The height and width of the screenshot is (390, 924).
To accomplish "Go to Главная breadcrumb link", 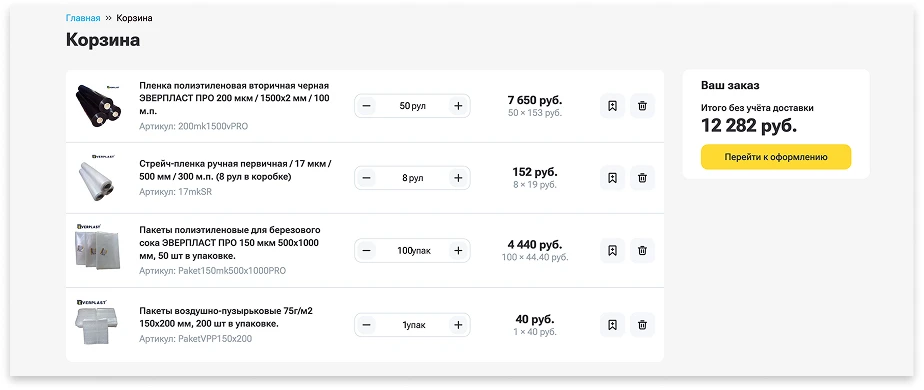I will [83, 18].
